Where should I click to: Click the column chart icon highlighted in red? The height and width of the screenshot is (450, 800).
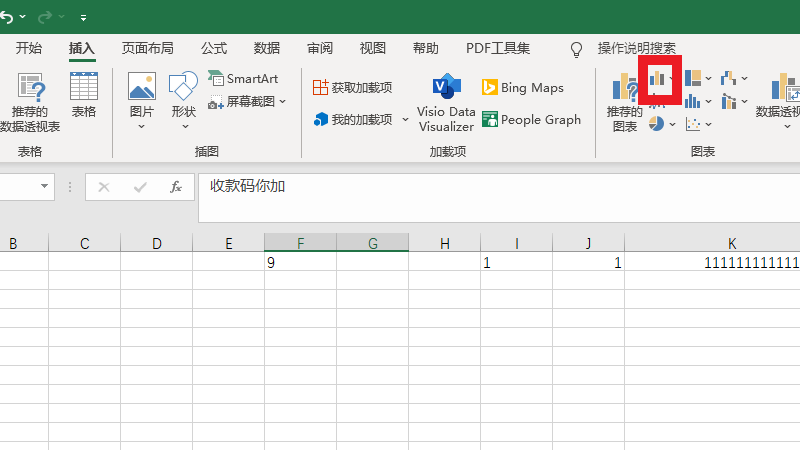point(659,79)
